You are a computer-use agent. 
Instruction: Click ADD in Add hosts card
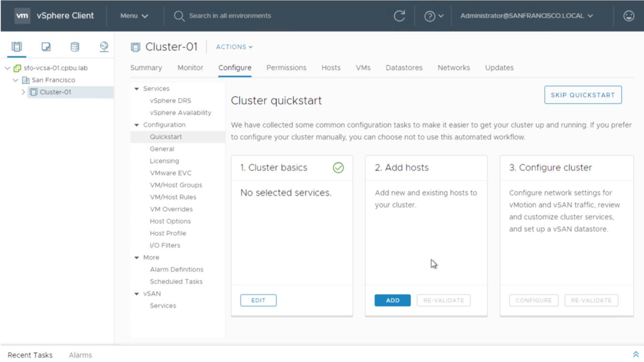(393, 300)
